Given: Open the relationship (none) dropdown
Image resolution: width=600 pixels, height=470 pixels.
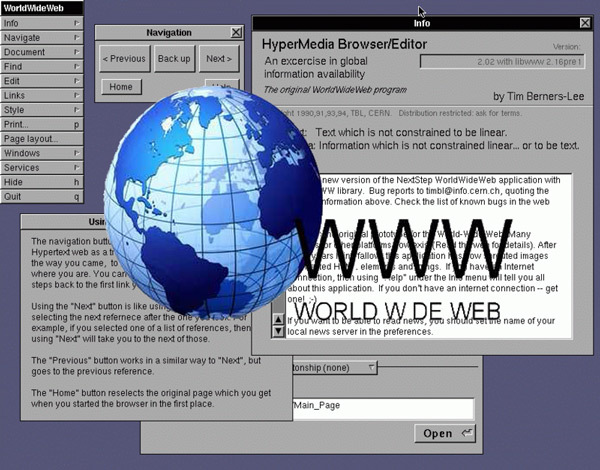Looking at the screenshot, I should (x=335, y=368).
